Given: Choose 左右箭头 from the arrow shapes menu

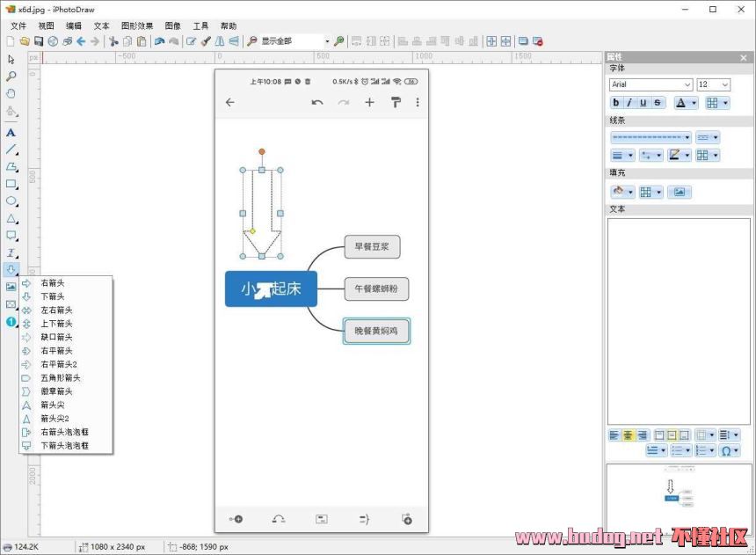Looking at the screenshot, I should 56,310.
